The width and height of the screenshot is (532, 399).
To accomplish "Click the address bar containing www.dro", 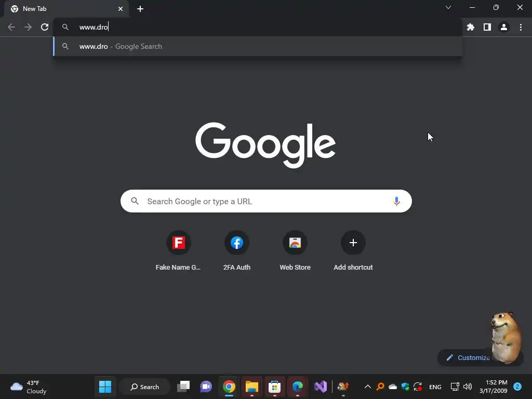I will click(x=258, y=27).
